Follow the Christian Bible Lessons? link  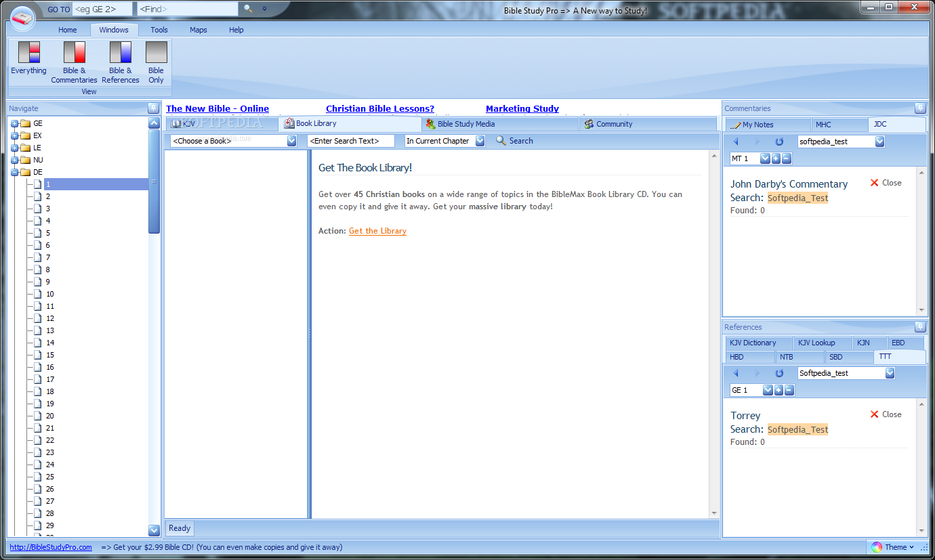(380, 108)
